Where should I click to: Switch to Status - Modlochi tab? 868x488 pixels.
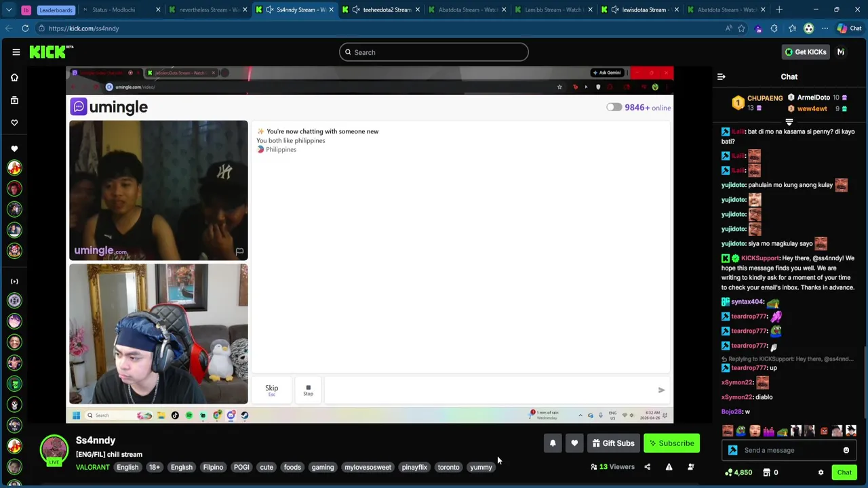[x=114, y=9]
